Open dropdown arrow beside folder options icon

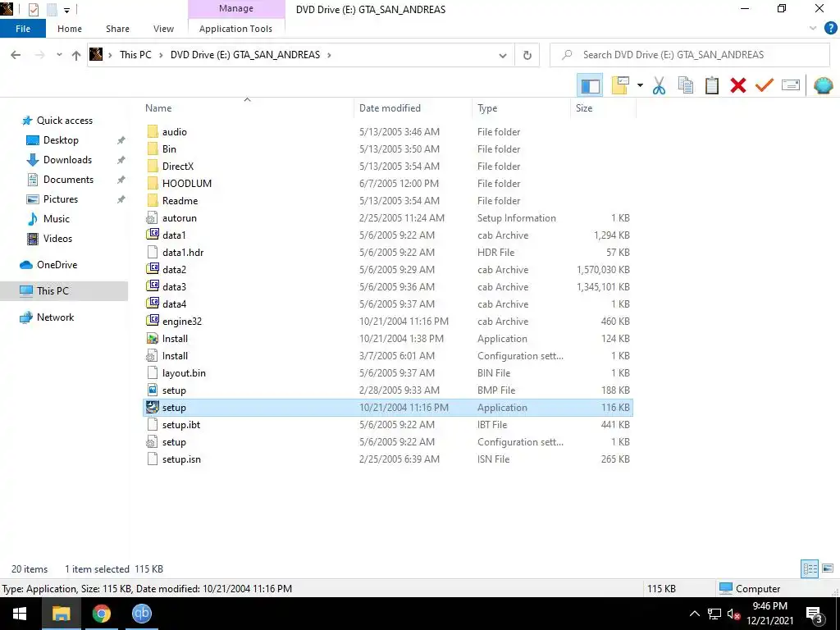click(640, 85)
